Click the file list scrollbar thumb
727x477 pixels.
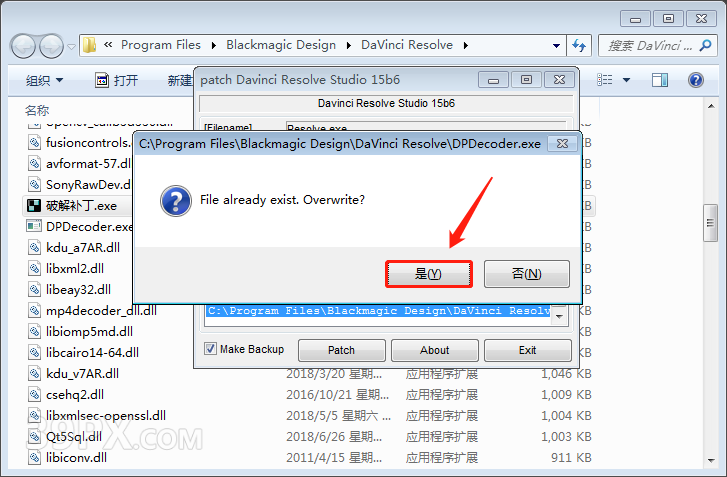click(710, 223)
